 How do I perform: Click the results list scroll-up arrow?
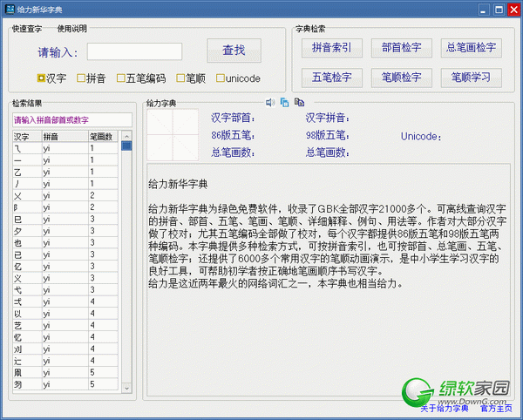pyautogui.click(x=126, y=136)
